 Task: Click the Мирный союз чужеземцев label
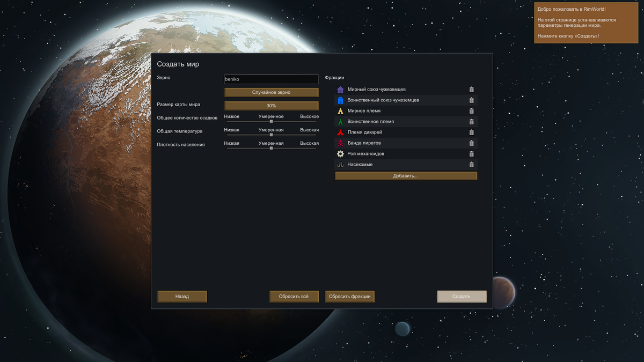pos(376,90)
